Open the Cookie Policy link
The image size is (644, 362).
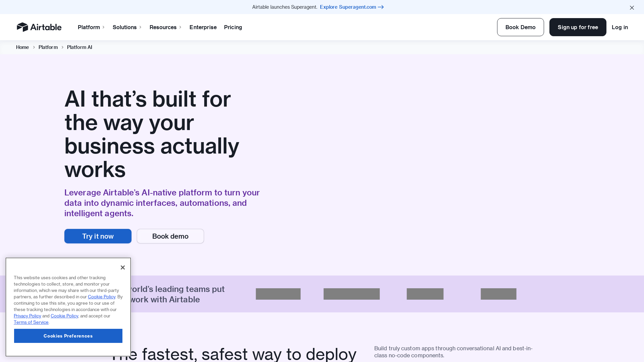(x=101, y=297)
